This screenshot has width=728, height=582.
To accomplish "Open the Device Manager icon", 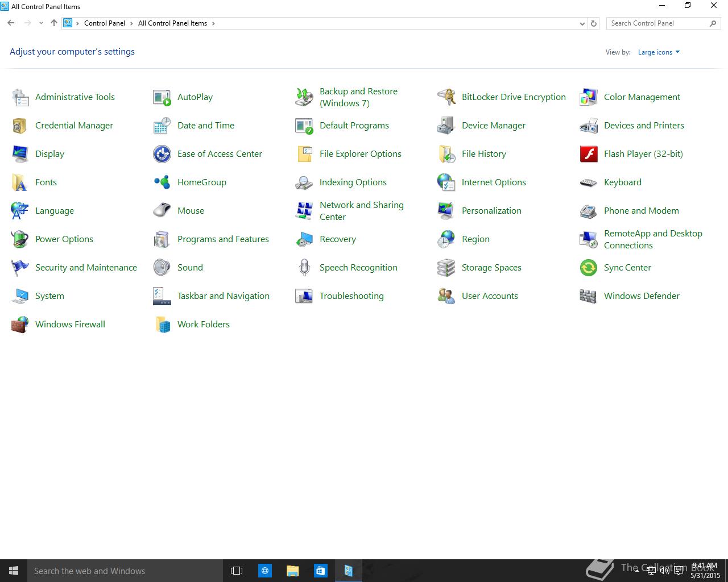I will 446,126.
